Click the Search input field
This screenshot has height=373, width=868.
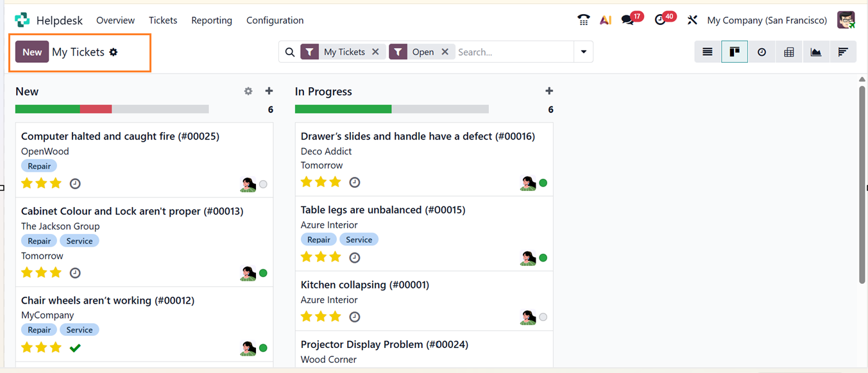coord(513,52)
